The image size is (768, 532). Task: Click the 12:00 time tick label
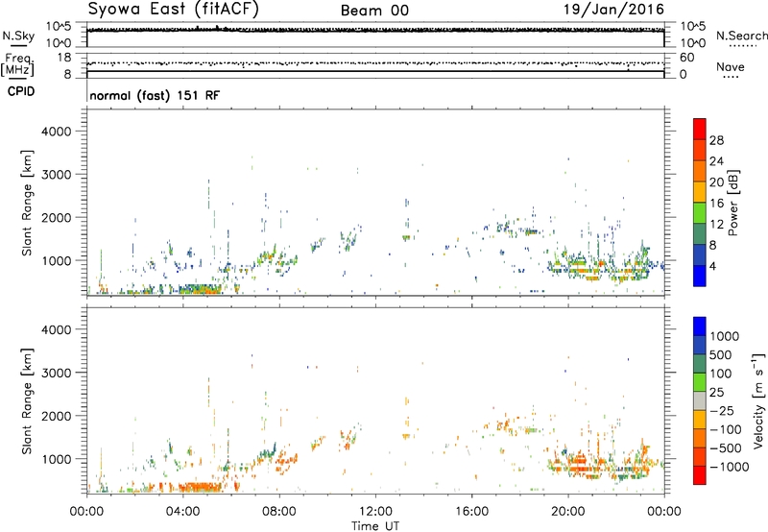point(375,512)
